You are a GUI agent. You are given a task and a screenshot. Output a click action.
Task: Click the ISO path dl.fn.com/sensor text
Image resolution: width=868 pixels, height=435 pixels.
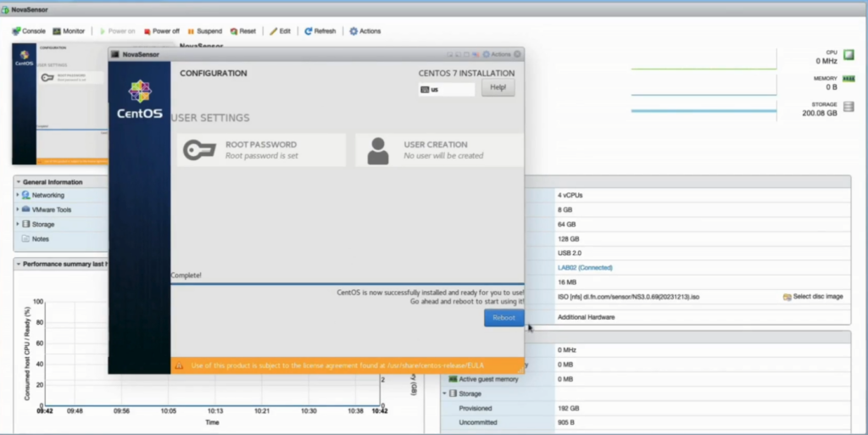(628, 297)
